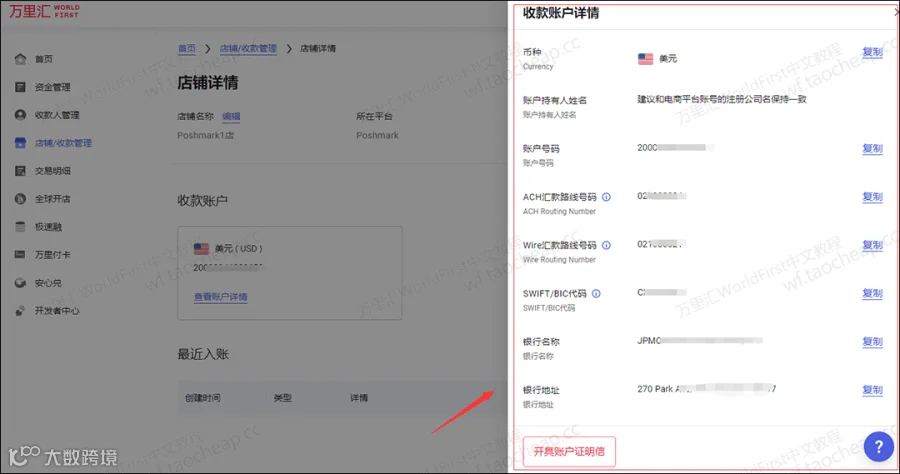Copy the 银行地址 value

(872, 389)
